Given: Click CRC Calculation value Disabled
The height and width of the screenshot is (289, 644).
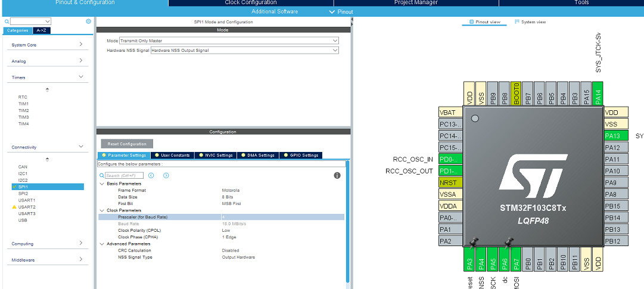Looking at the screenshot, I should (x=231, y=250).
